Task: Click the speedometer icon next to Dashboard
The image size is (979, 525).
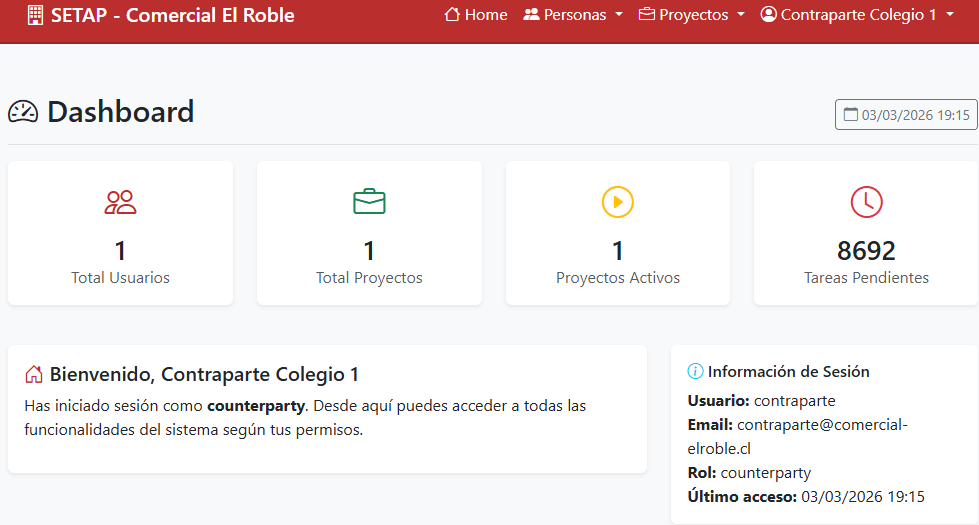Action: pos(23,112)
